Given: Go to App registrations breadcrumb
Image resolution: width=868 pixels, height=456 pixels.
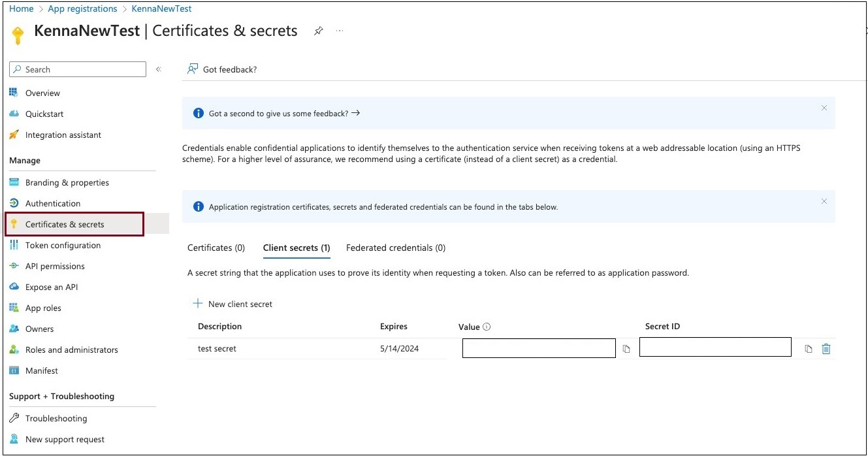Looking at the screenshot, I should click(83, 9).
